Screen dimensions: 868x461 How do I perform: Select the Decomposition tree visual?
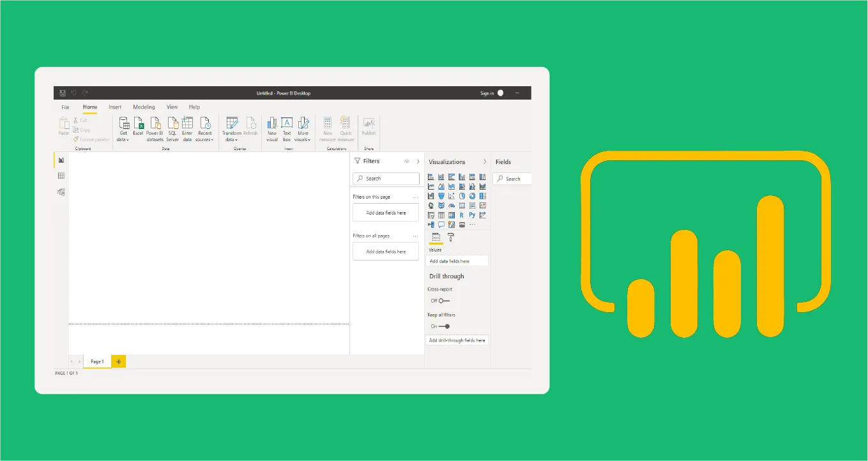[x=431, y=224]
